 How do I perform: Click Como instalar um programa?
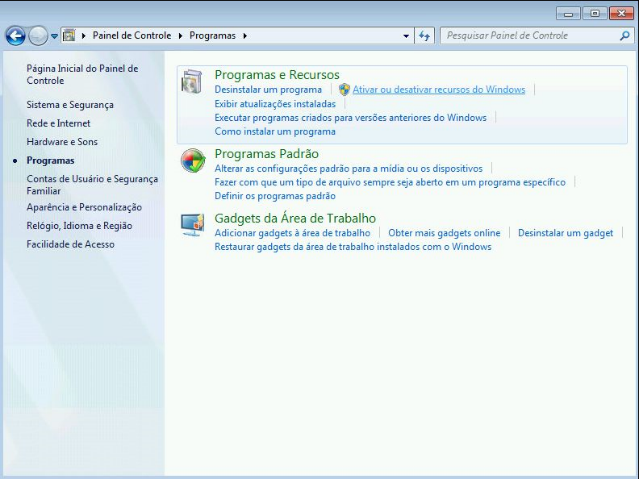coord(275,131)
